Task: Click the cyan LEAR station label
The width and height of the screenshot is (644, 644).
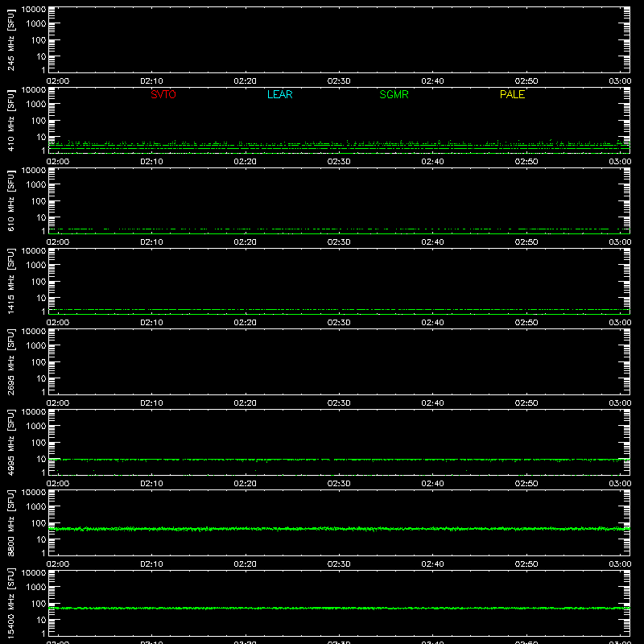Action: coord(279,94)
